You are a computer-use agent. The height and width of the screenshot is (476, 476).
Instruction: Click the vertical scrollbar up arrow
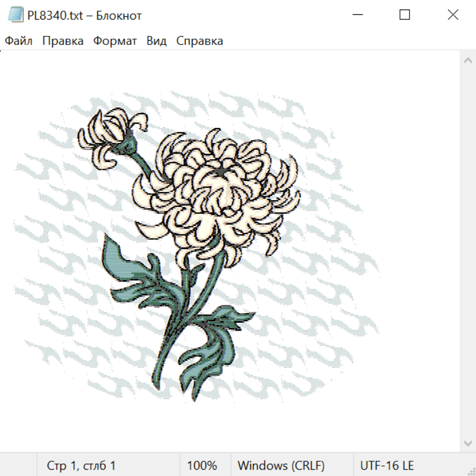[x=468, y=60]
